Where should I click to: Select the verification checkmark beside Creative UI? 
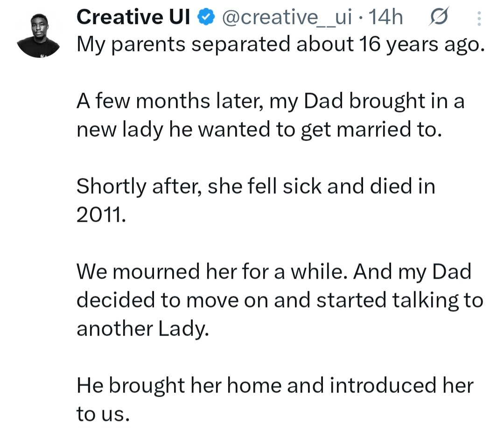[x=204, y=16]
